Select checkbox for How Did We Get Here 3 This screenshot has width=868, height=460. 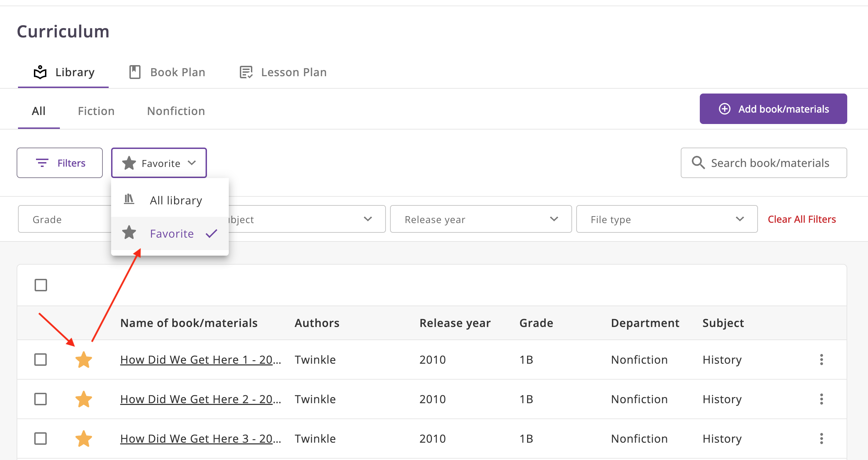click(41, 439)
